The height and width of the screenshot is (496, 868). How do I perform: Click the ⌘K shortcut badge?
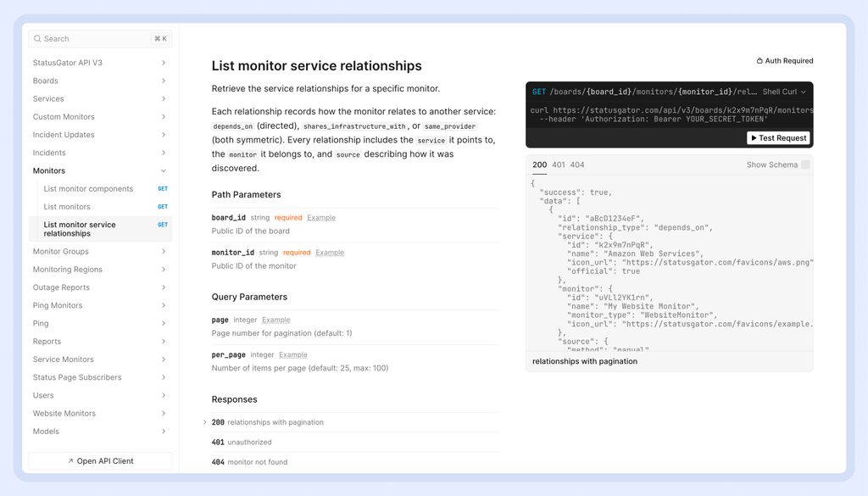click(160, 39)
